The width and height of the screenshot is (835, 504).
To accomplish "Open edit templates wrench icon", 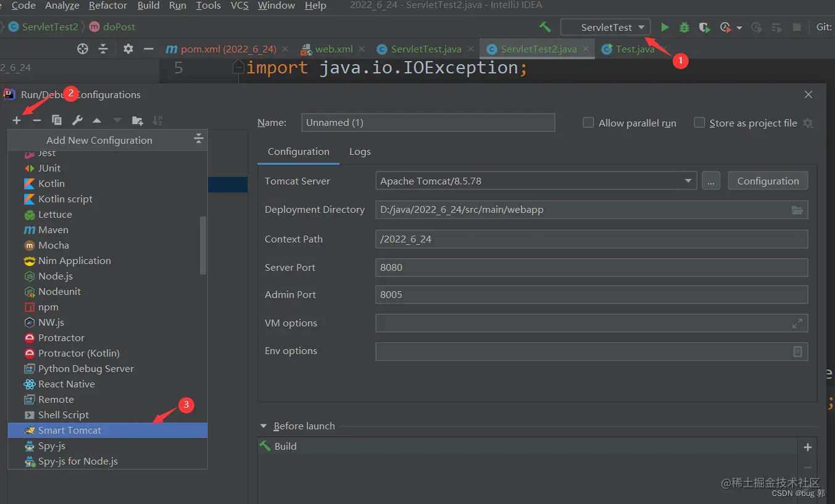I will [x=77, y=120].
